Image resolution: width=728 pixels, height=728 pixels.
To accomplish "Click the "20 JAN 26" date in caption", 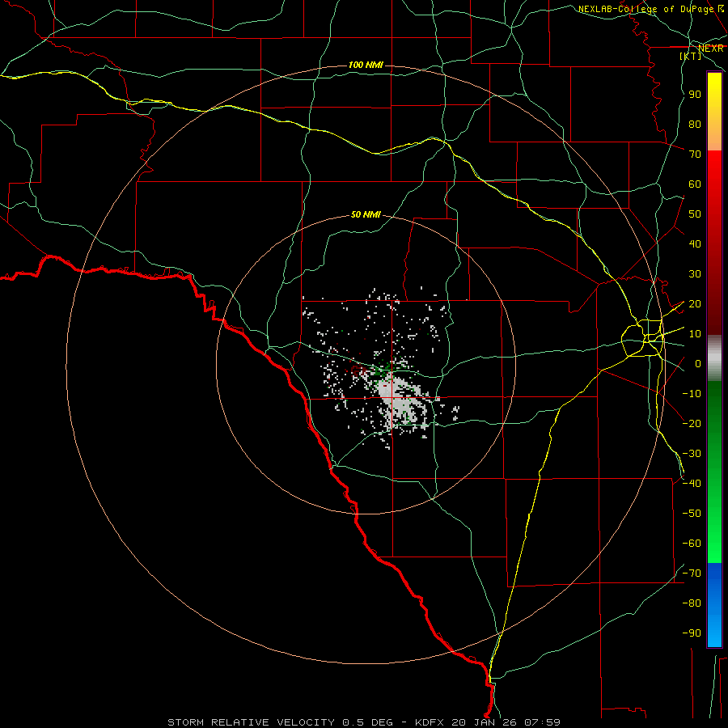I will 486,722.
